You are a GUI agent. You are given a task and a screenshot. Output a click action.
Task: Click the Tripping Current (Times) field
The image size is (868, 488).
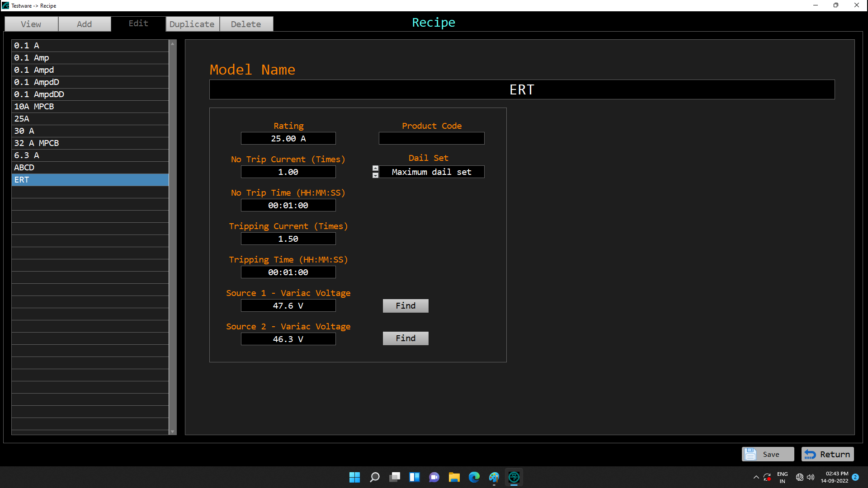click(x=288, y=239)
